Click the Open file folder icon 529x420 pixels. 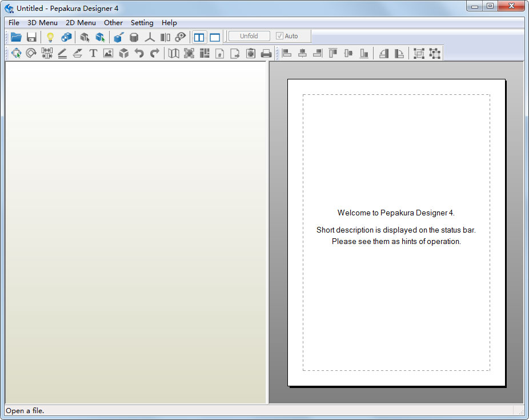[x=16, y=37]
